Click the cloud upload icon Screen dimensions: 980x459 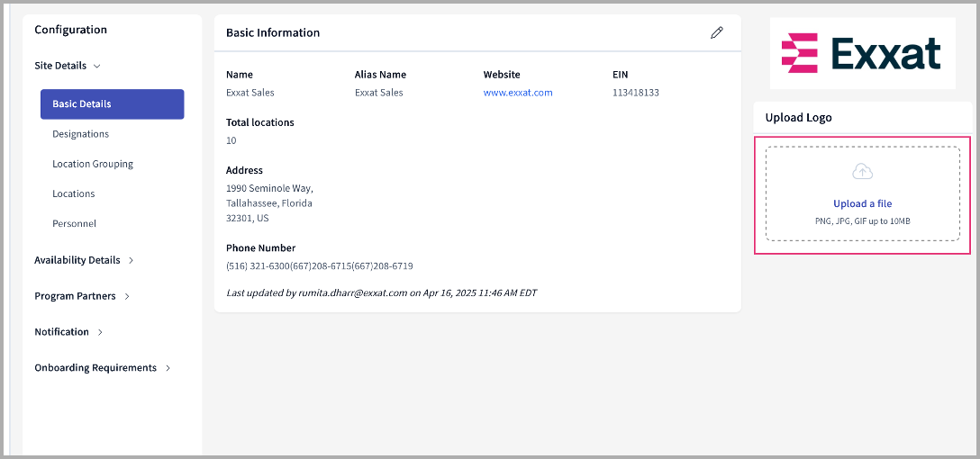coord(862,172)
